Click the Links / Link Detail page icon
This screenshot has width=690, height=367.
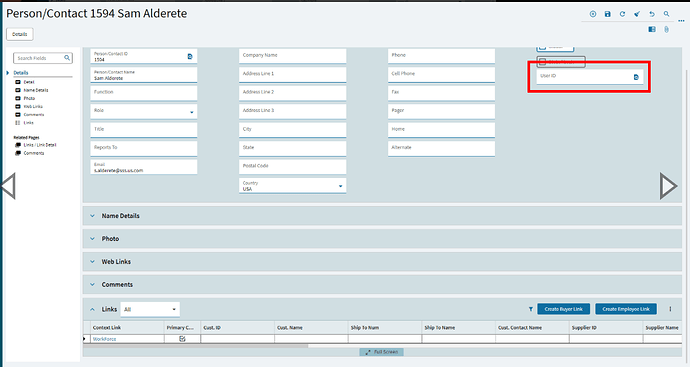18,145
